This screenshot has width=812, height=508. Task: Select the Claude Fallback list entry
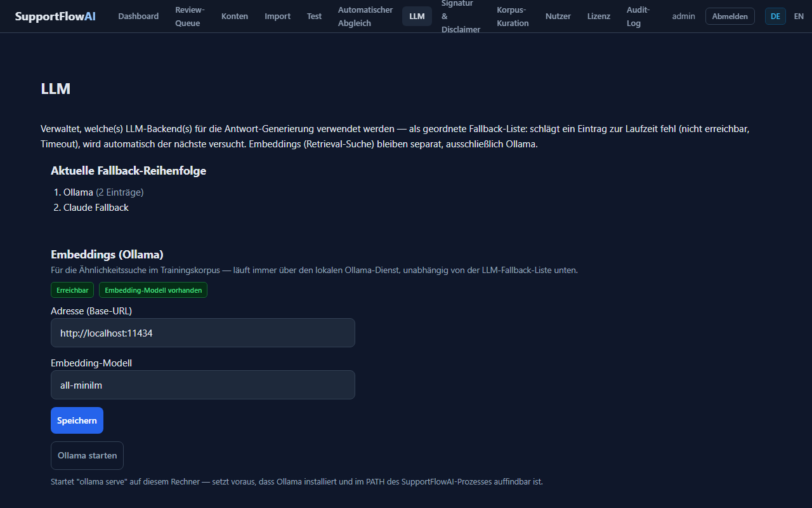click(x=96, y=208)
